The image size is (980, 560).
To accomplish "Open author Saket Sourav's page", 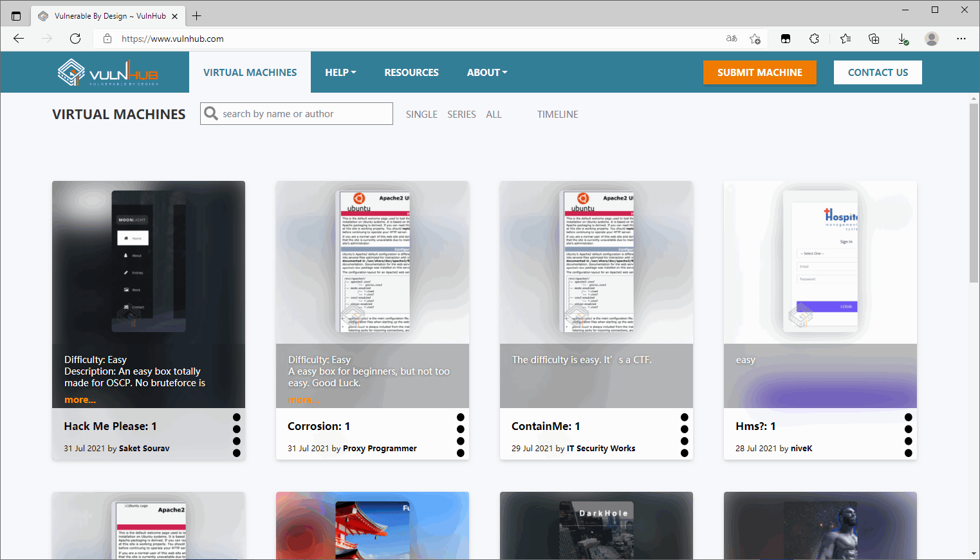I will [144, 448].
